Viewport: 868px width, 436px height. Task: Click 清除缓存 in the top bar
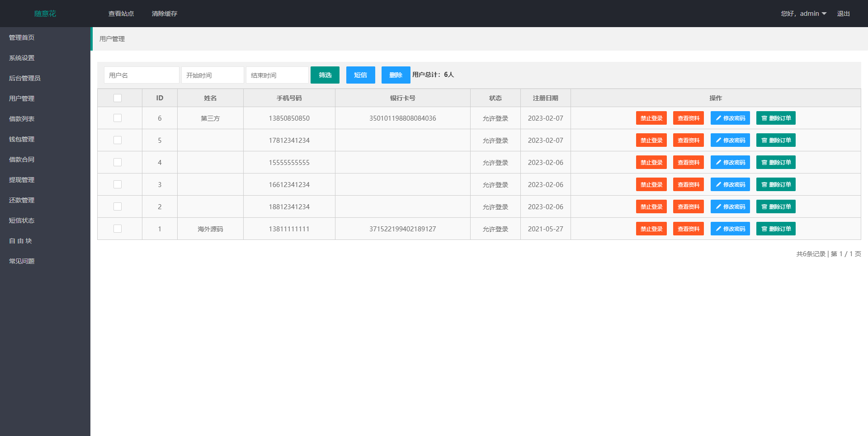(x=165, y=14)
